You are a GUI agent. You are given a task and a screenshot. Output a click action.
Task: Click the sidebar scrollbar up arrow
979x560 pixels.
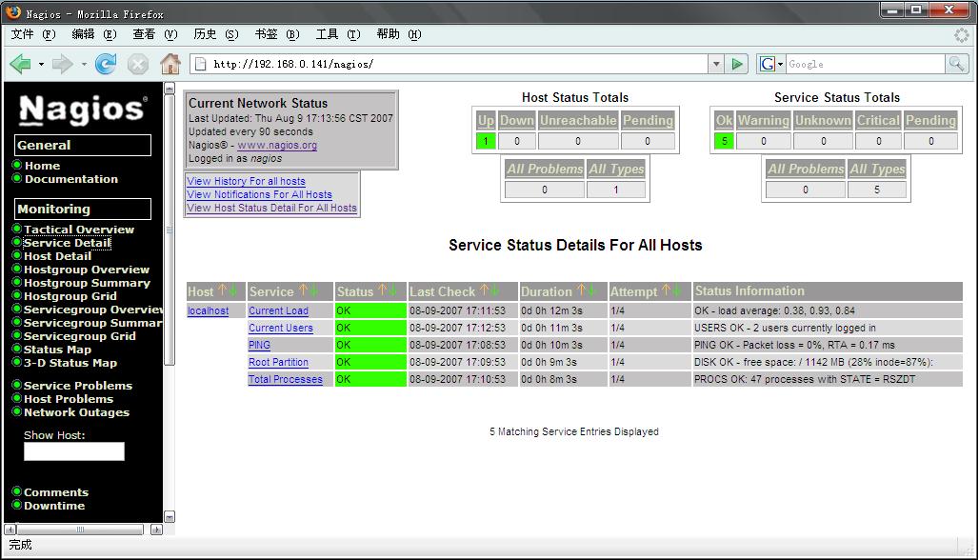pyautogui.click(x=170, y=88)
